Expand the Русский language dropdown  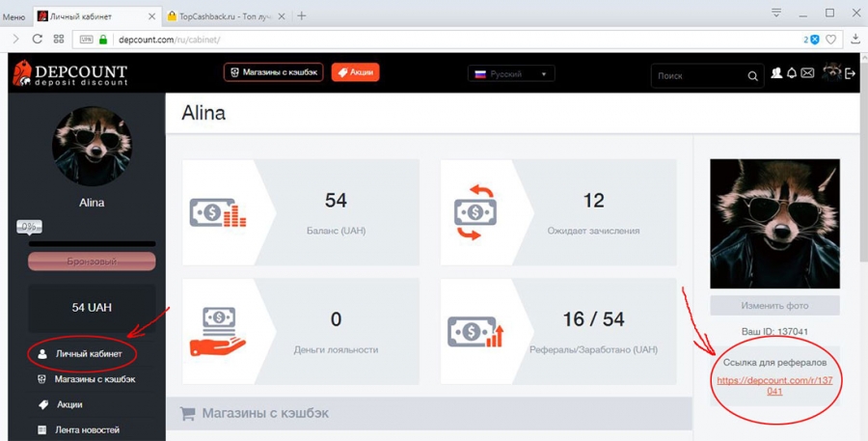coord(511,73)
